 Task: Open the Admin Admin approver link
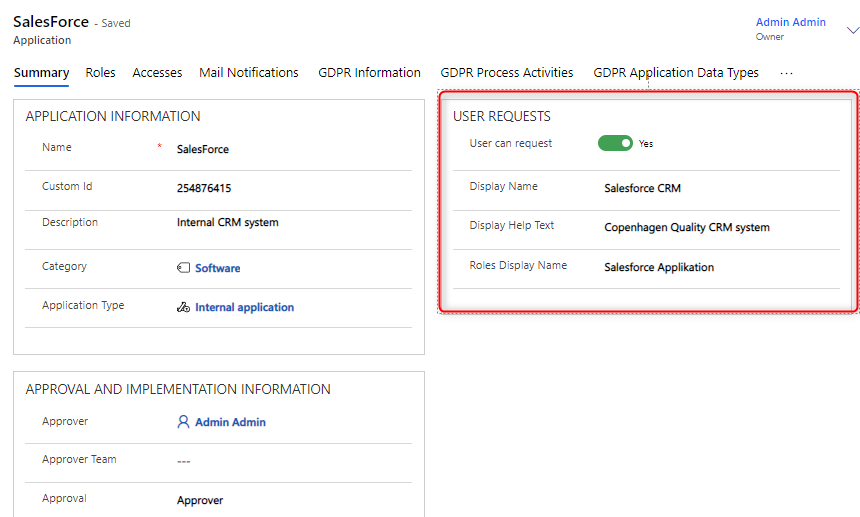coord(230,422)
